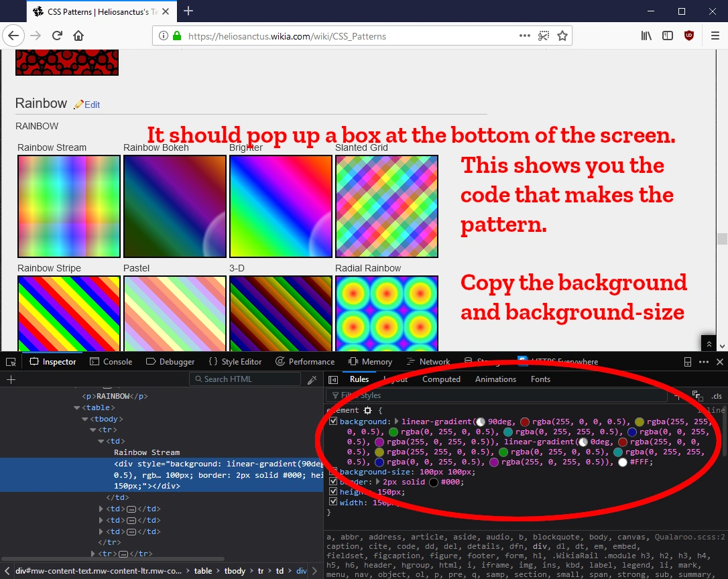Disable the background property checkbox
Screen dimensions: 728x579
333,422
